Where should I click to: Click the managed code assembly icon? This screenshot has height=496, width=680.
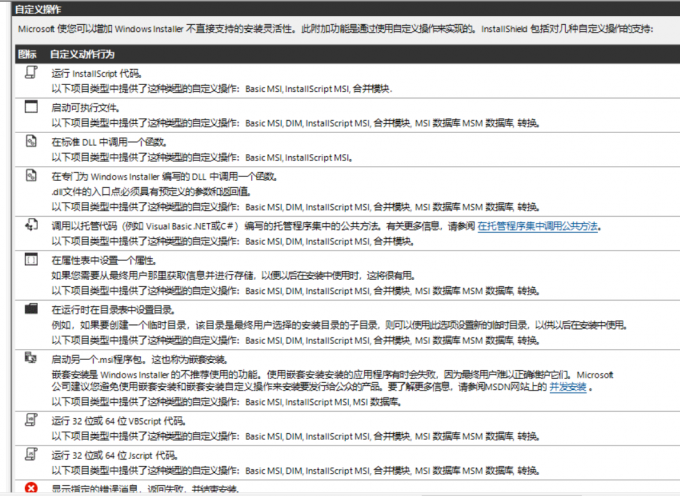[x=31, y=225]
